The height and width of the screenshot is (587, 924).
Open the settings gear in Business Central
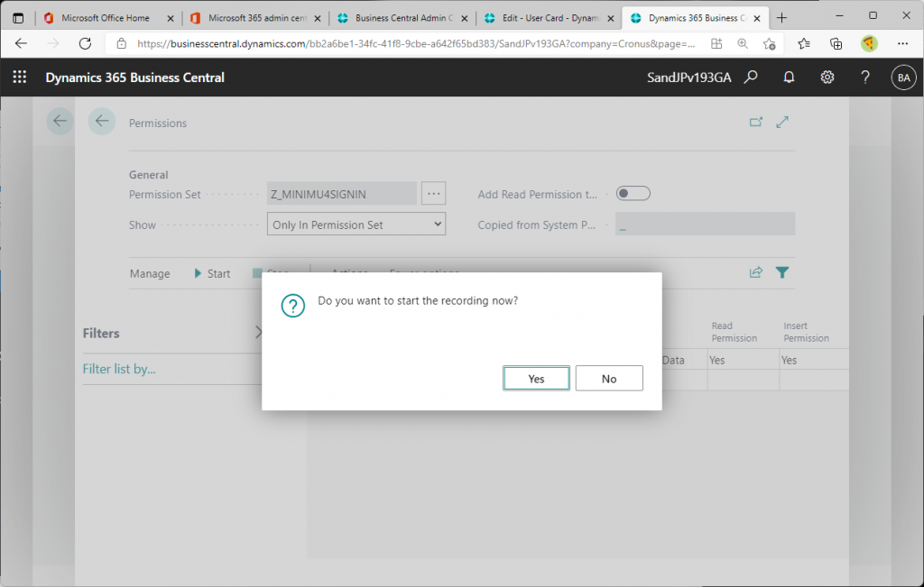coord(827,78)
